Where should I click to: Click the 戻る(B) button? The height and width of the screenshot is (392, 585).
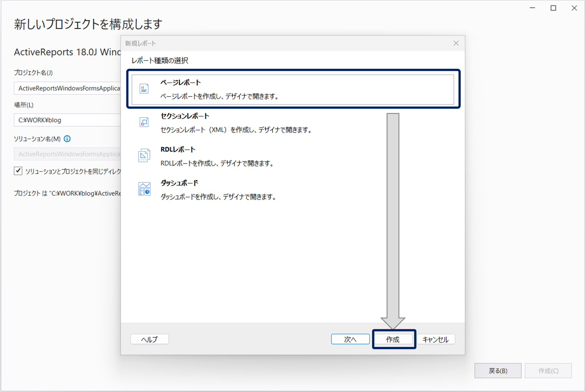[498, 371]
